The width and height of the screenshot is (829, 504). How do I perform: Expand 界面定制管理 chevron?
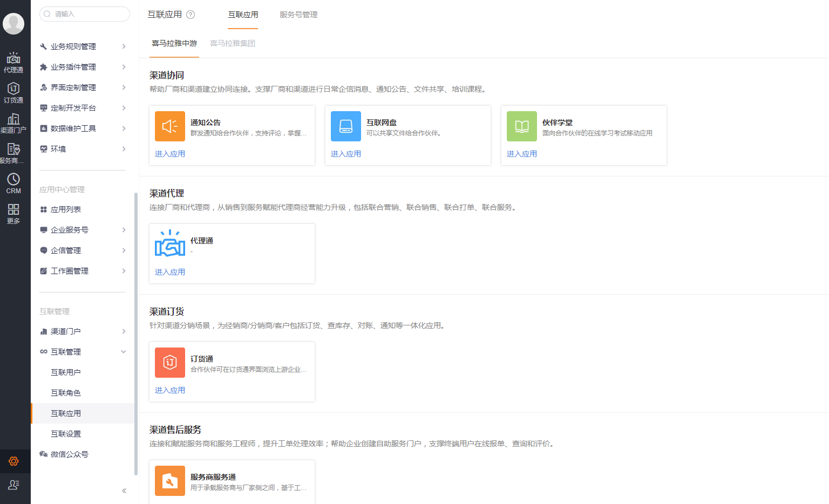[124, 87]
